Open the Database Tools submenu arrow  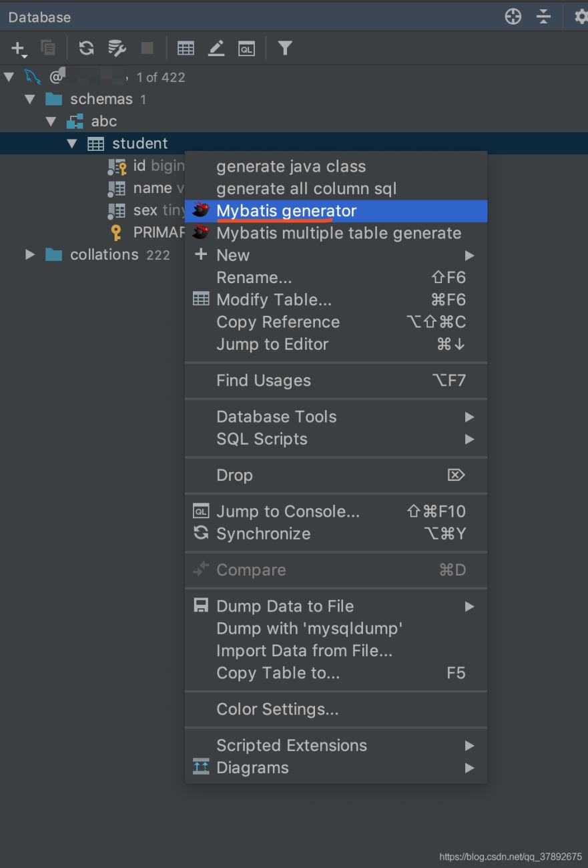(x=470, y=417)
